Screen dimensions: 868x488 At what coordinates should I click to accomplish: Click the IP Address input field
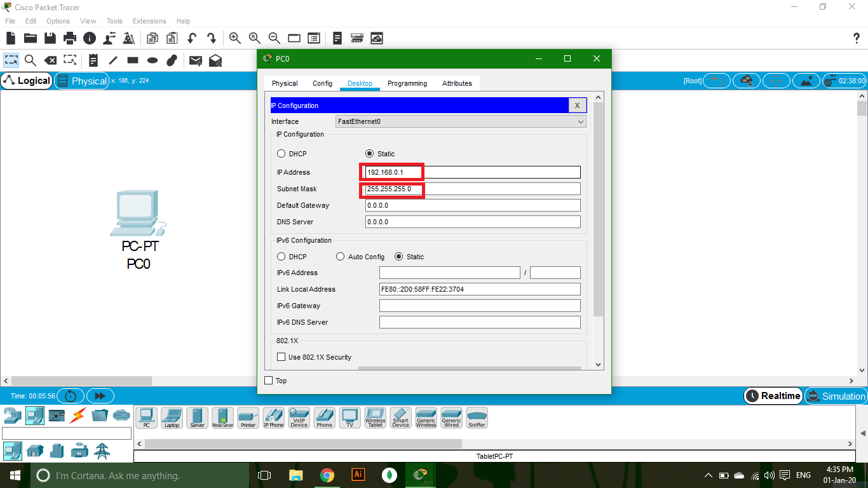473,172
